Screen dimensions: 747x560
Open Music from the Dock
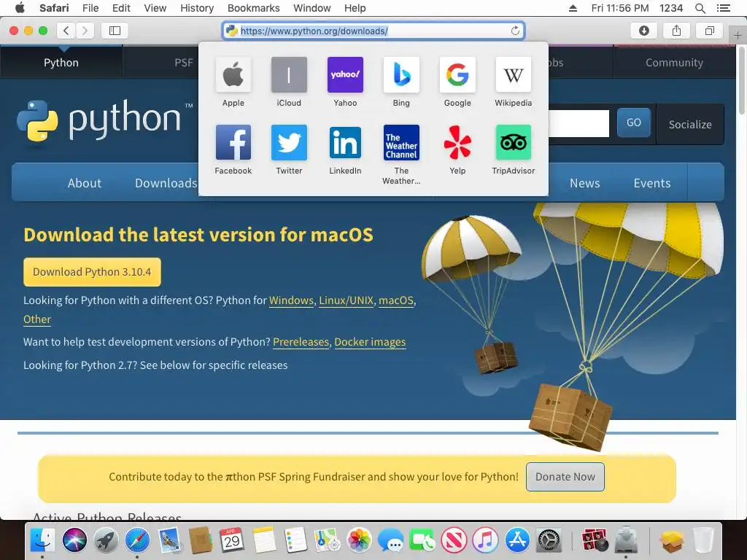(x=485, y=540)
